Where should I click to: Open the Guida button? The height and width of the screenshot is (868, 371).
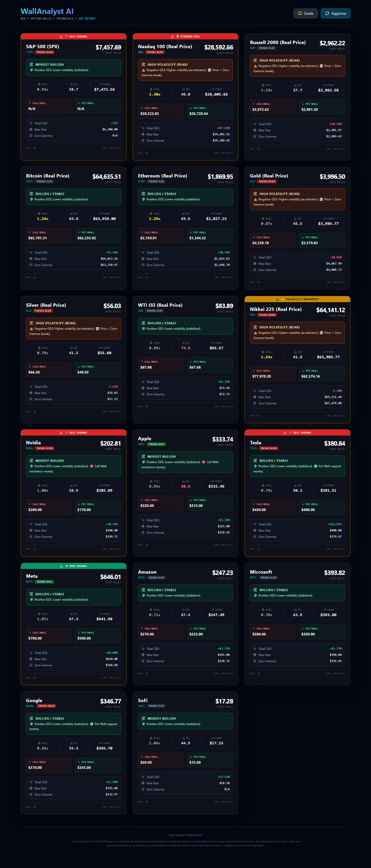305,13
